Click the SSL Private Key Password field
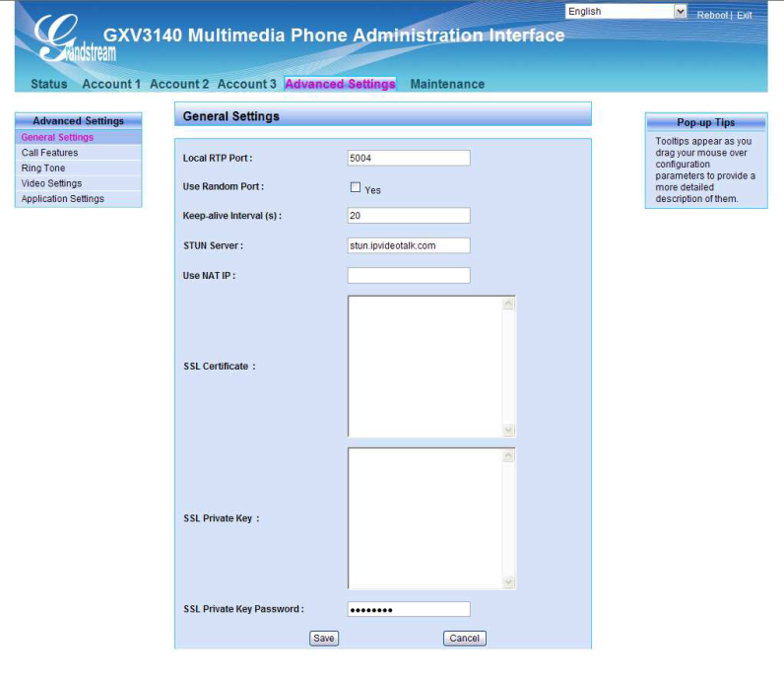The image size is (784, 676). 408,609
